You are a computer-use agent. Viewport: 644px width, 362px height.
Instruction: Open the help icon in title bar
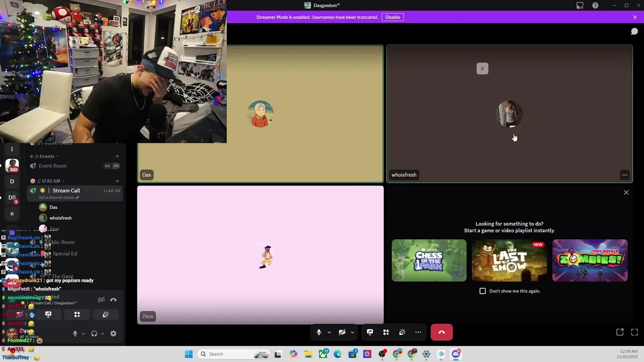(x=595, y=6)
